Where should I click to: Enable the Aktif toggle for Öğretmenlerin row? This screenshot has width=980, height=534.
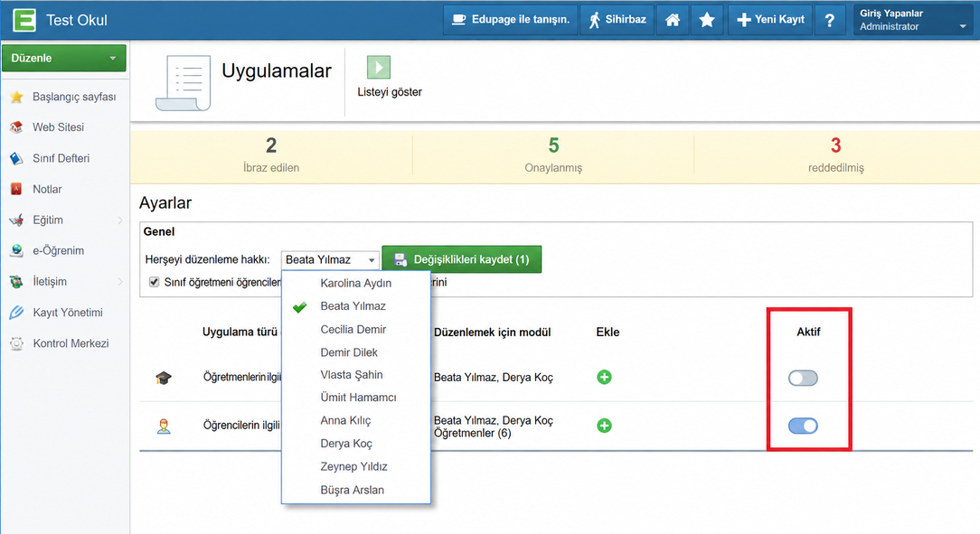click(803, 378)
